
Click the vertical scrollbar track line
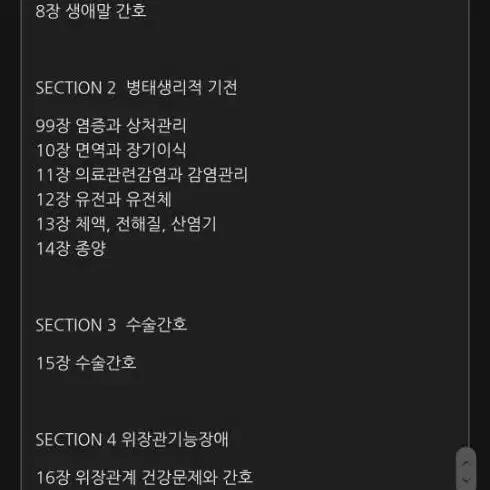click(469, 223)
